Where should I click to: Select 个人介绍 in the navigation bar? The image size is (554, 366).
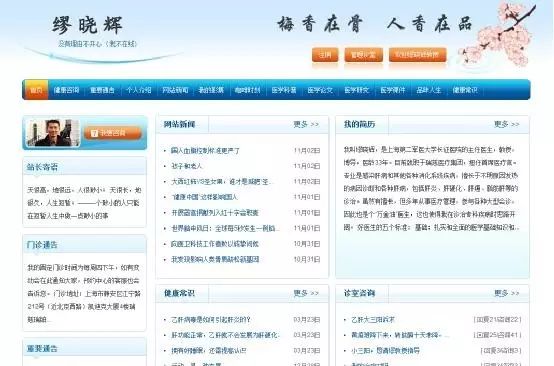(138, 90)
